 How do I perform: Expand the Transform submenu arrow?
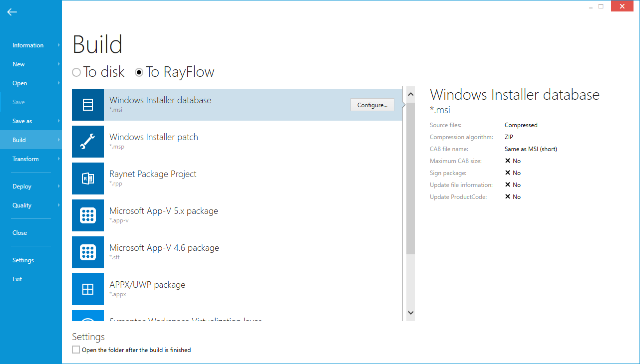pos(59,159)
